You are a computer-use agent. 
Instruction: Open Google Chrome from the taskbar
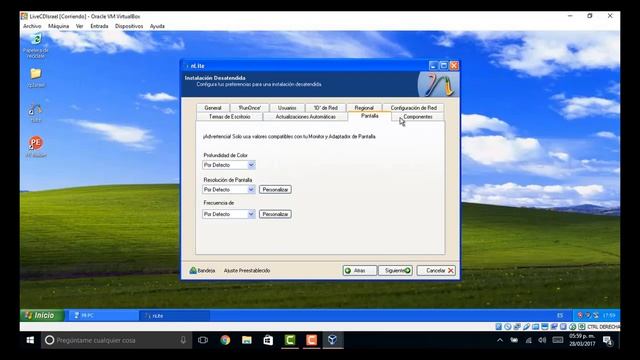tap(225, 340)
